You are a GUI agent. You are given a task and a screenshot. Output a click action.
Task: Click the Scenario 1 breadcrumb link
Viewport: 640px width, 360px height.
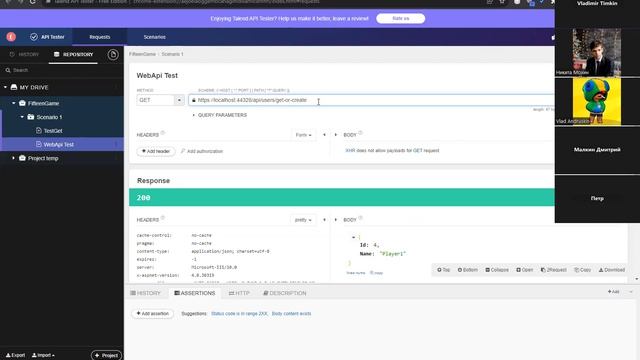click(x=172, y=54)
